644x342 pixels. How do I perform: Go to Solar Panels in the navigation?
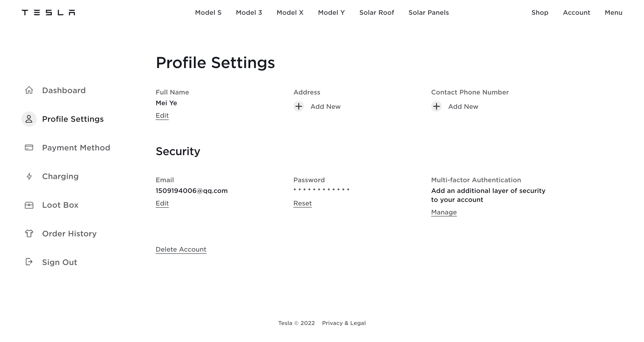click(429, 13)
